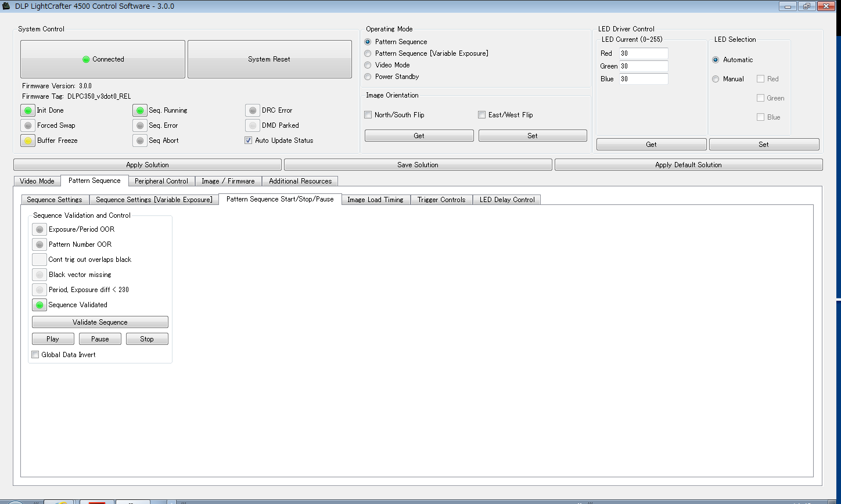Check the Green LED checkbox
Viewport: 841px width, 504px height.
(760, 98)
